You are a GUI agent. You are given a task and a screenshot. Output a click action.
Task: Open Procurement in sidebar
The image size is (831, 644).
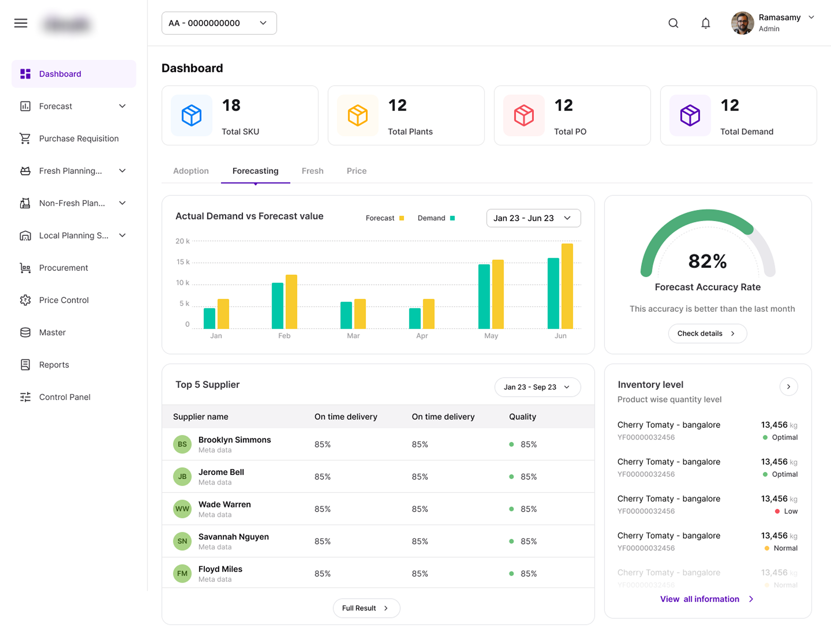pos(74,268)
